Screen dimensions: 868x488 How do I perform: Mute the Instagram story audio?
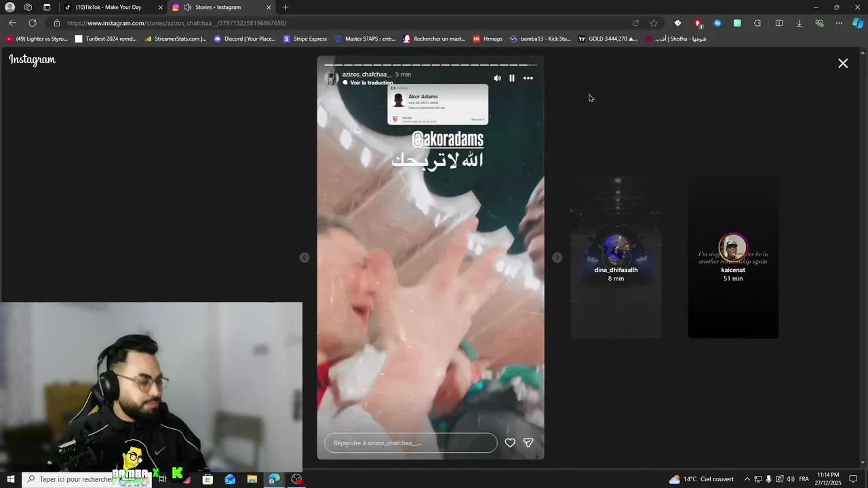click(497, 79)
